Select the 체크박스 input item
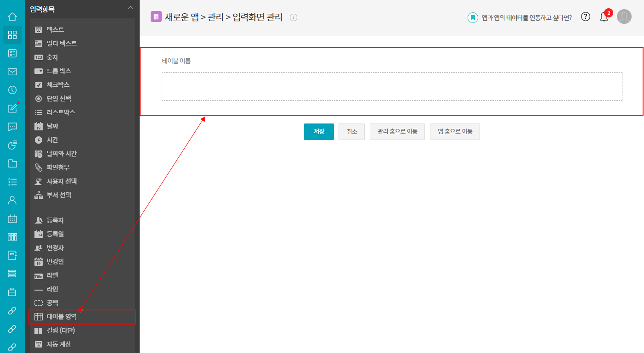Viewport: 644px width, 353px height. tap(58, 85)
